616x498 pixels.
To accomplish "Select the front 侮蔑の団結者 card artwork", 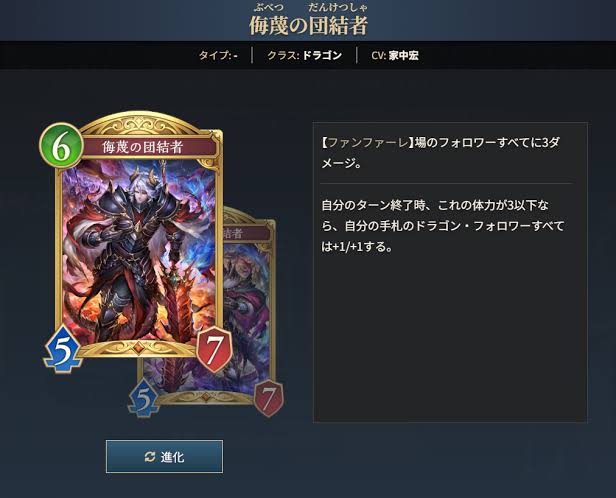I will pos(138,249).
